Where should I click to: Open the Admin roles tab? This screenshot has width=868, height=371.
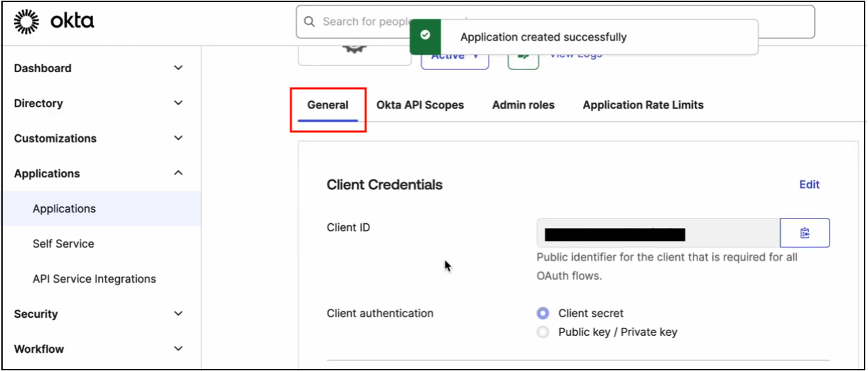523,105
